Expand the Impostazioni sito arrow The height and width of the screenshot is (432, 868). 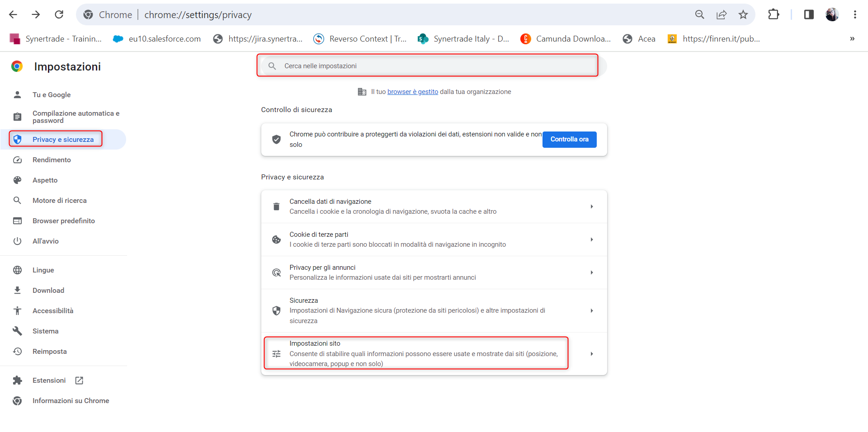pyautogui.click(x=591, y=354)
